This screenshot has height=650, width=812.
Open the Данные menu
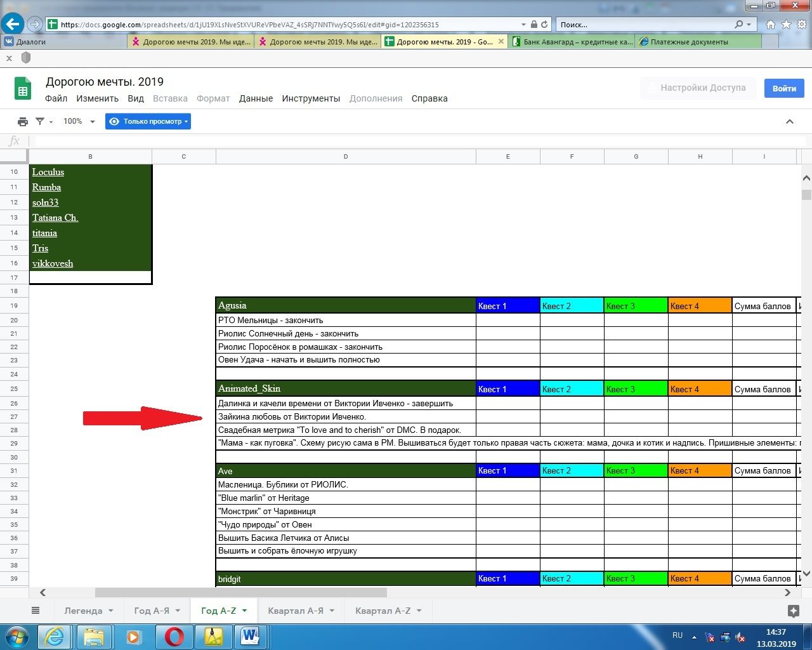click(256, 98)
